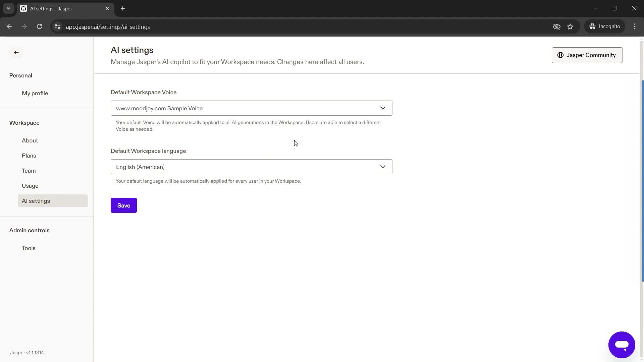Expand the Default Workspace Language dropdown

point(251,167)
